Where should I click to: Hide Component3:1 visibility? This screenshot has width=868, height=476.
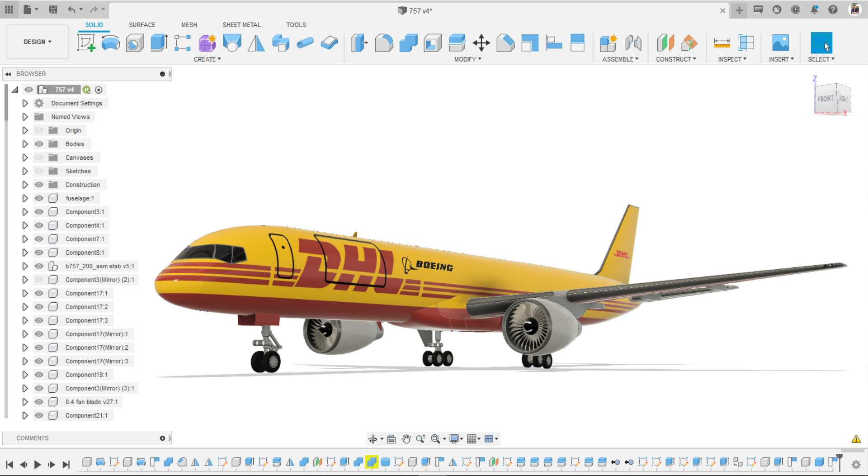point(39,212)
